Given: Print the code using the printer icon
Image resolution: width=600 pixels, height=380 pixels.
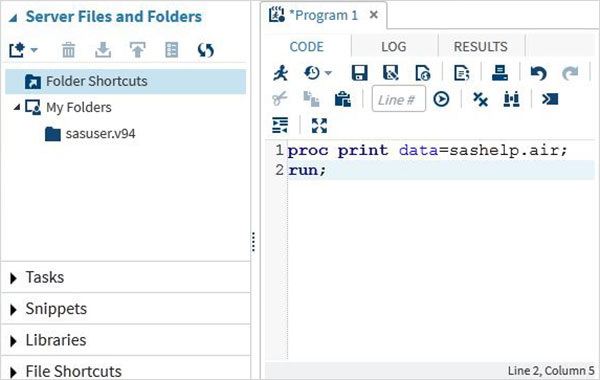Looking at the screenshot, I should (500, 73).
